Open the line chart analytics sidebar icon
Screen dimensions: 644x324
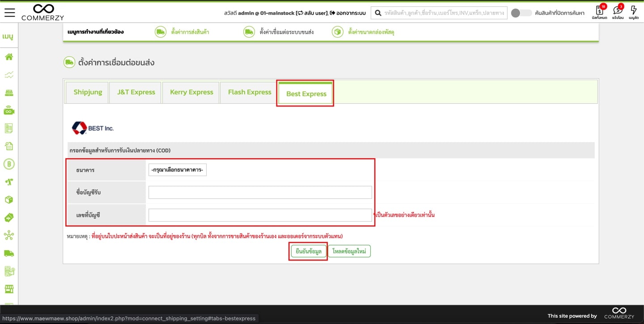point(9,75)
